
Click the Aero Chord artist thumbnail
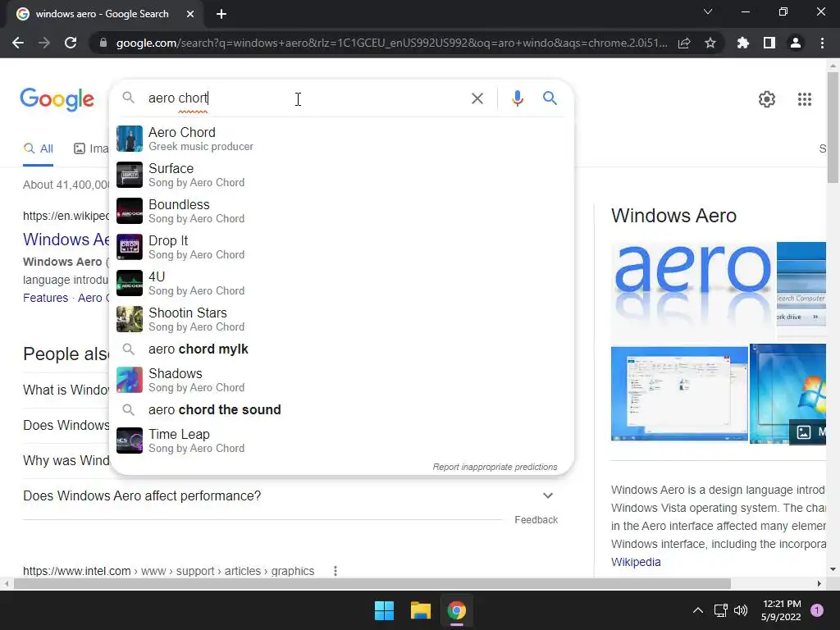click(x=130, y=139)
